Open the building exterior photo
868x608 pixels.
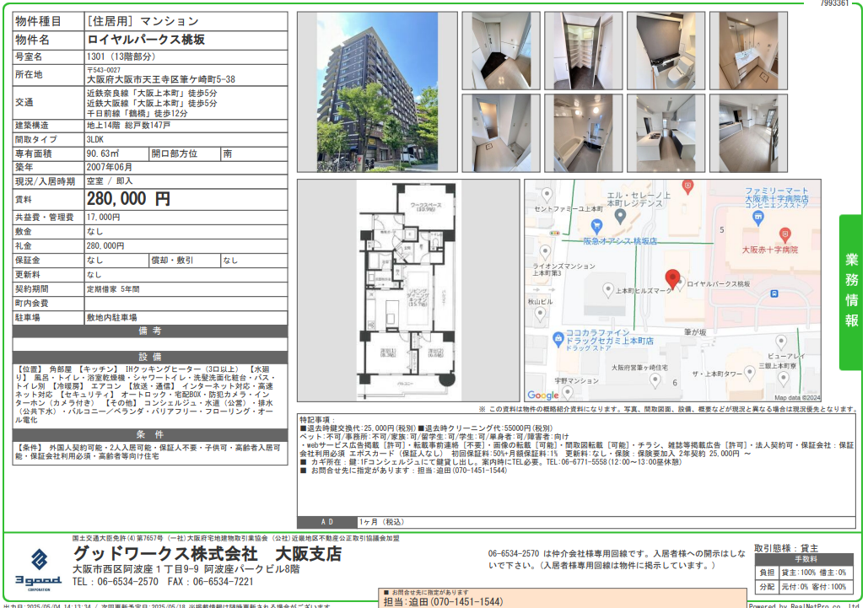pyautogui.click(x=377, y=92)
